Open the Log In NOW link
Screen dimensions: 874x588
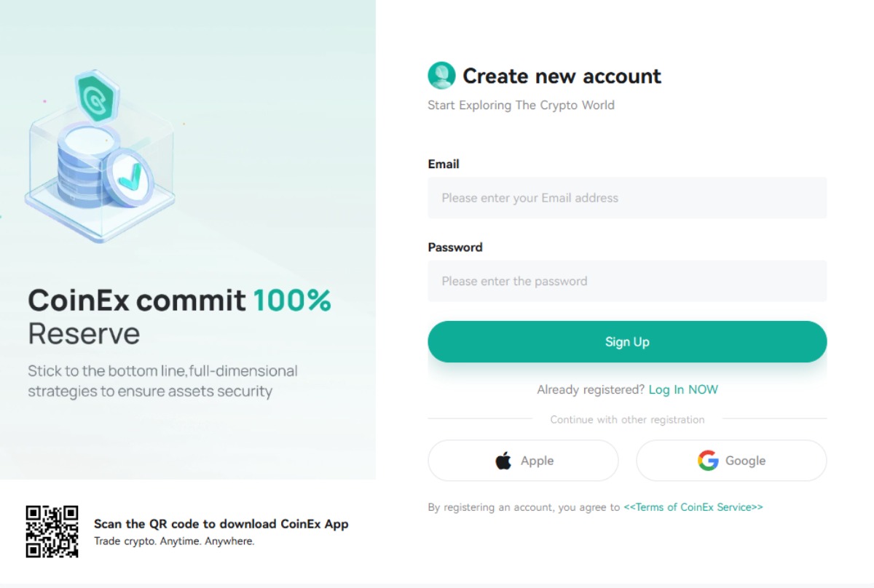(683, 389)
